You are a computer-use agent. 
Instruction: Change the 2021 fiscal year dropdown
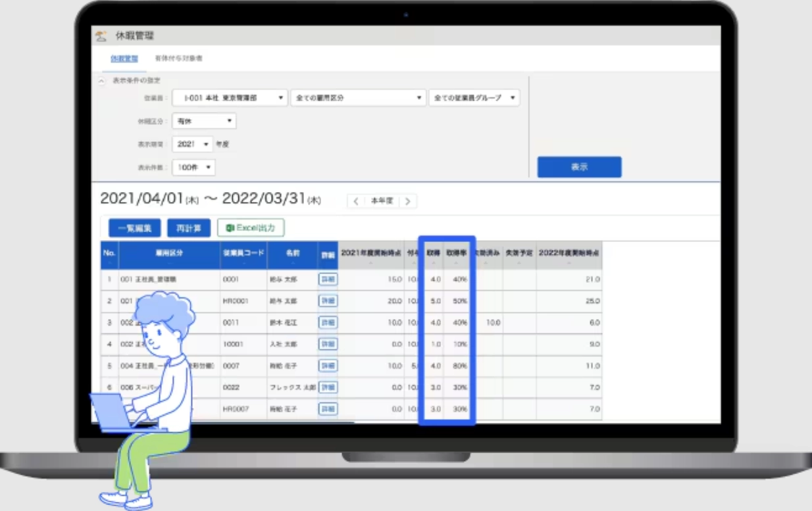193,144
